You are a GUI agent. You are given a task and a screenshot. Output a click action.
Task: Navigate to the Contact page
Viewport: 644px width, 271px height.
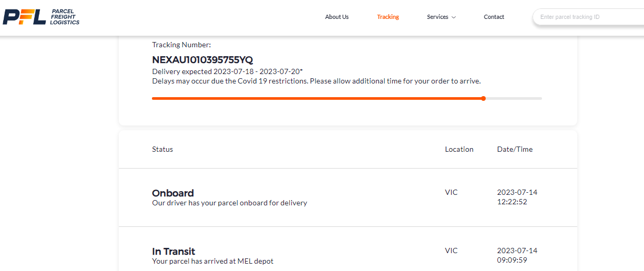494,17
